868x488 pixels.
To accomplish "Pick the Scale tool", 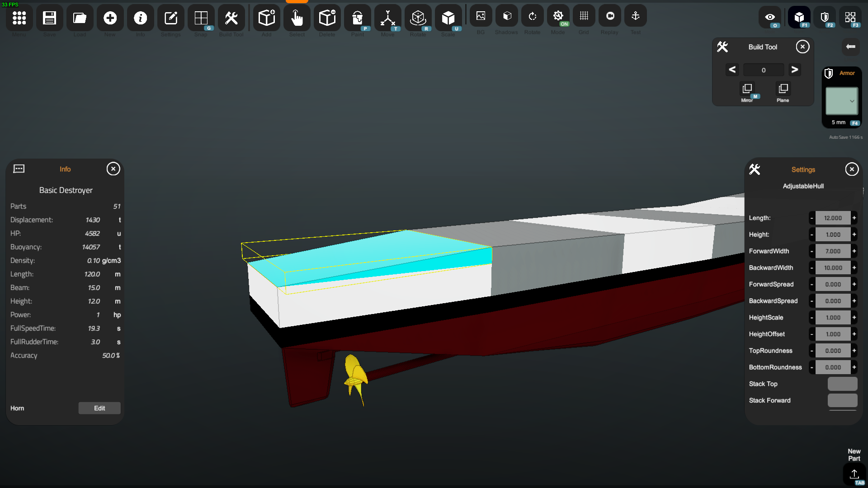I will coord(448,18).
